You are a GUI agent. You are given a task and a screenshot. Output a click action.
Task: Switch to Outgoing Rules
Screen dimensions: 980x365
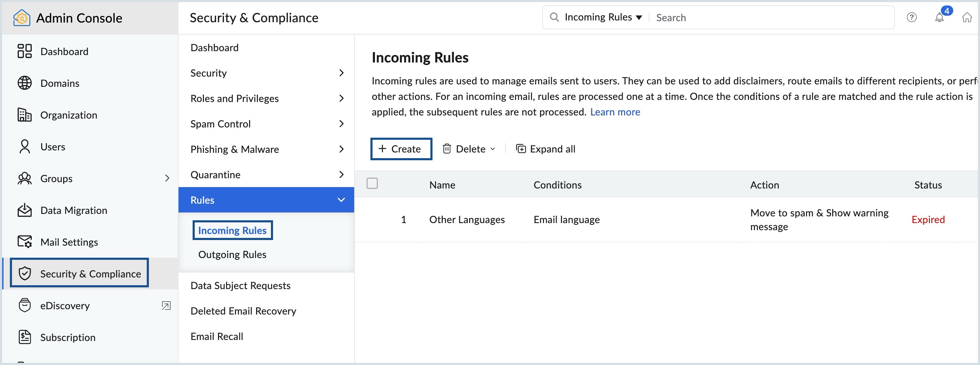(x=232, y=254)
